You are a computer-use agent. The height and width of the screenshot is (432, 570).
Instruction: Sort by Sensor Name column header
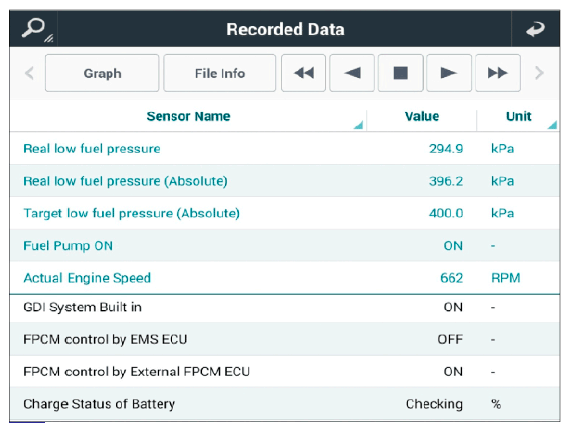coord(188,116)
